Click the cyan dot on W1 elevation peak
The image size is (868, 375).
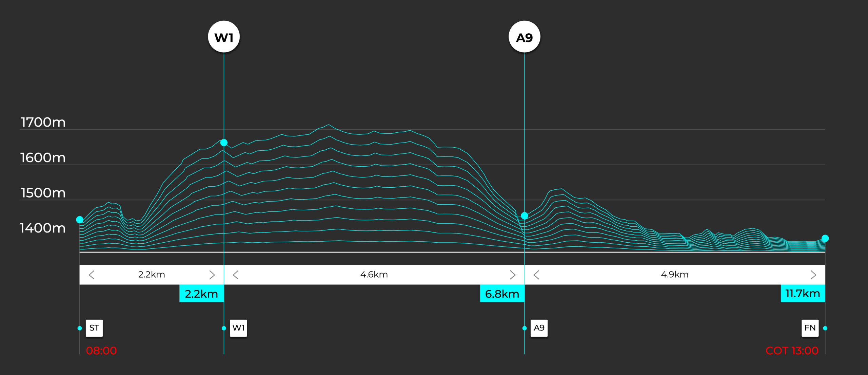pos(224,143)
